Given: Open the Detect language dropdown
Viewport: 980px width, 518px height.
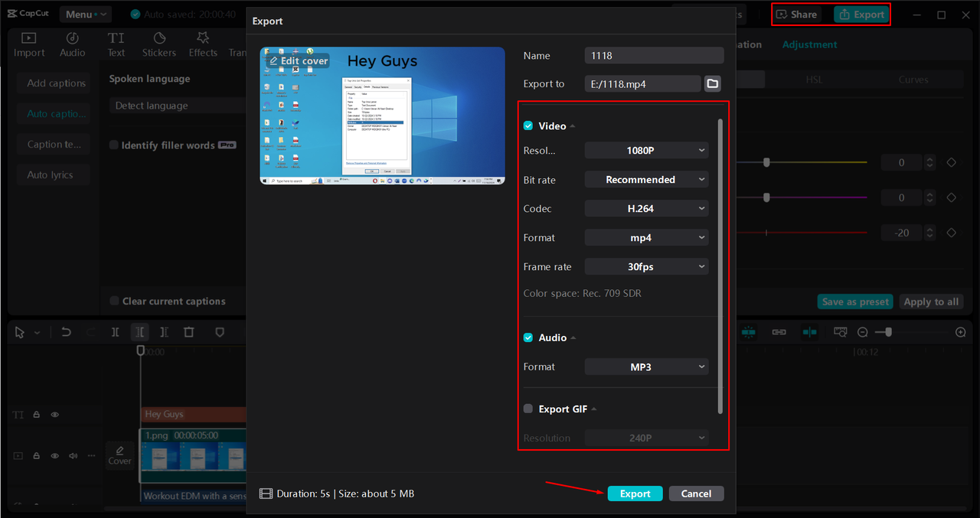Looking at the screenshot, I should 176,106.
